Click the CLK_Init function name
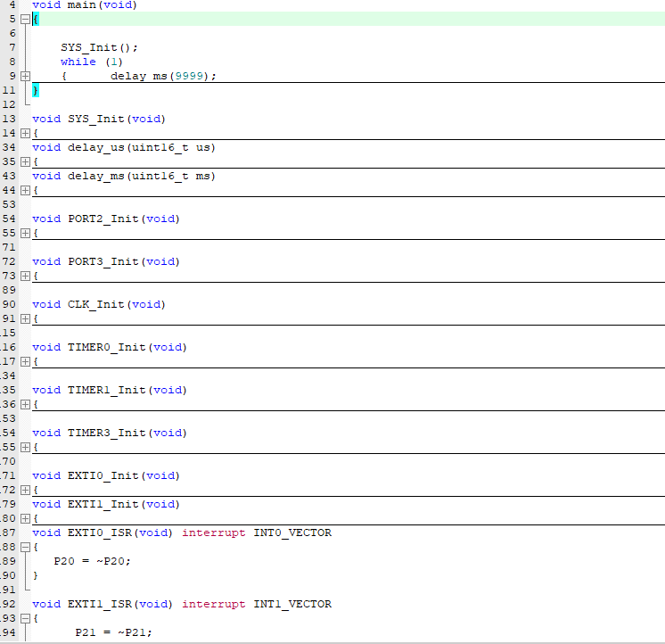The image size is (665, 644). (96, 304)
